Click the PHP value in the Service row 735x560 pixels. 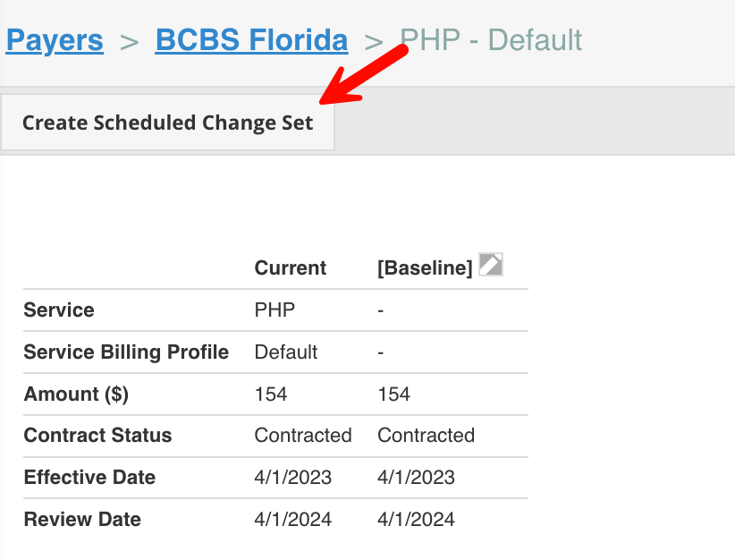pos(275,310)
